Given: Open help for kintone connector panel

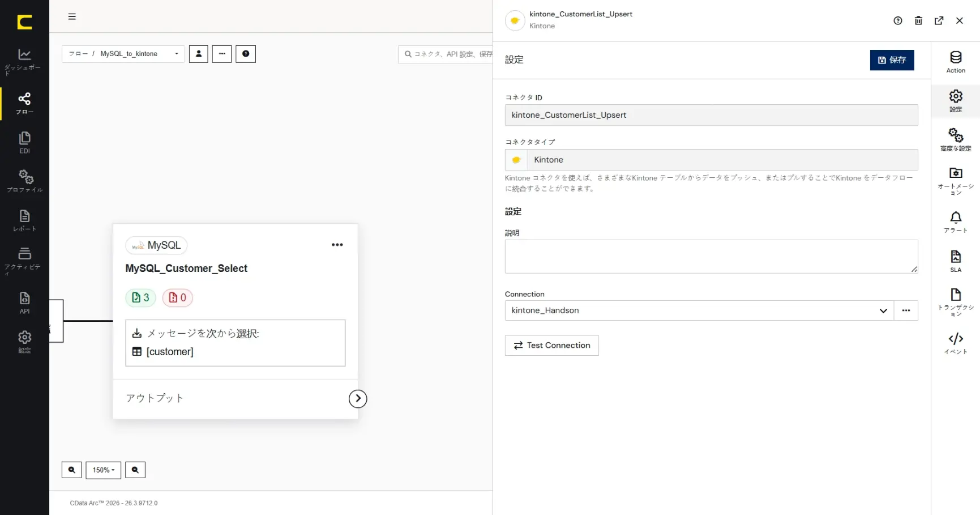Looking at the screenshot, I should pyautogui.click(x=898, y=21).
